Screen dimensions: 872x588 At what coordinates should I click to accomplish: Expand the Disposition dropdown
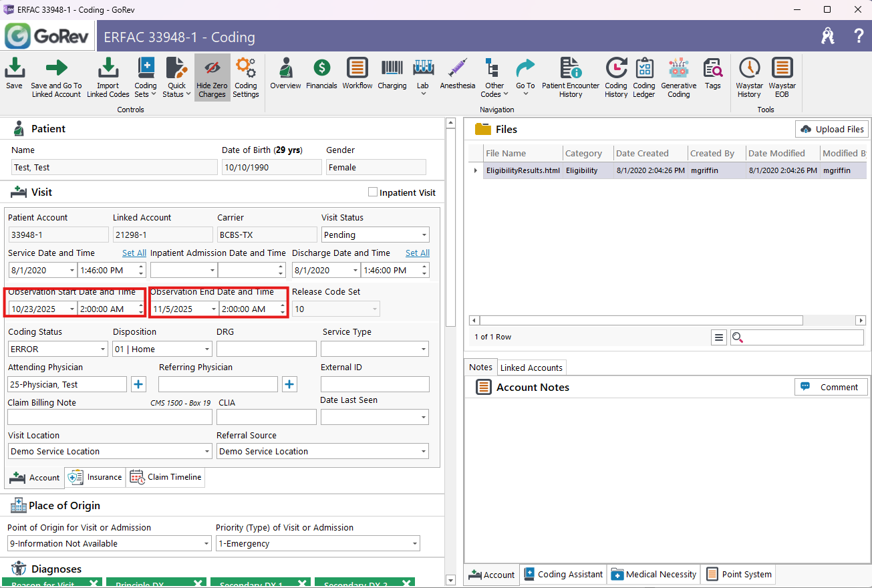(x=206, y=349)
